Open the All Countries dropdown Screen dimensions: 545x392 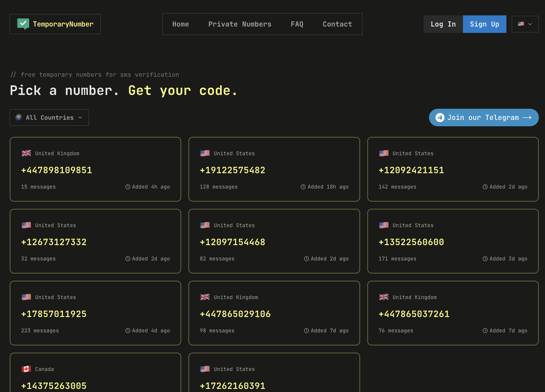[x=49, y=118]
